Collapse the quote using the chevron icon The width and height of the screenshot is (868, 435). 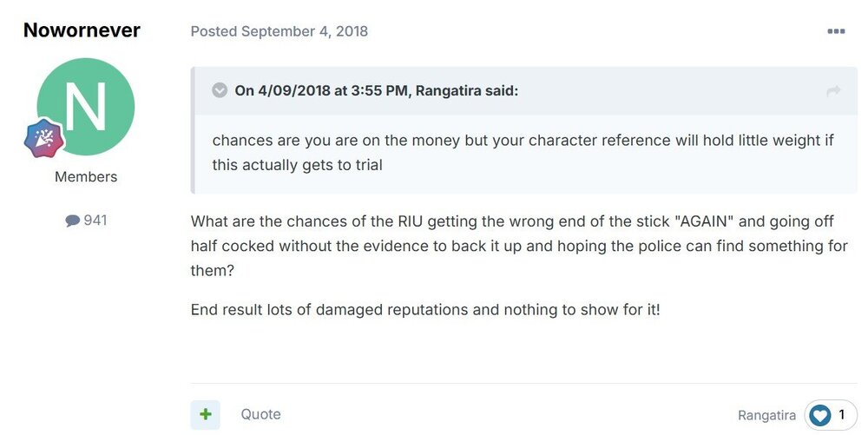pyautogui.click(x=220, y=90)
